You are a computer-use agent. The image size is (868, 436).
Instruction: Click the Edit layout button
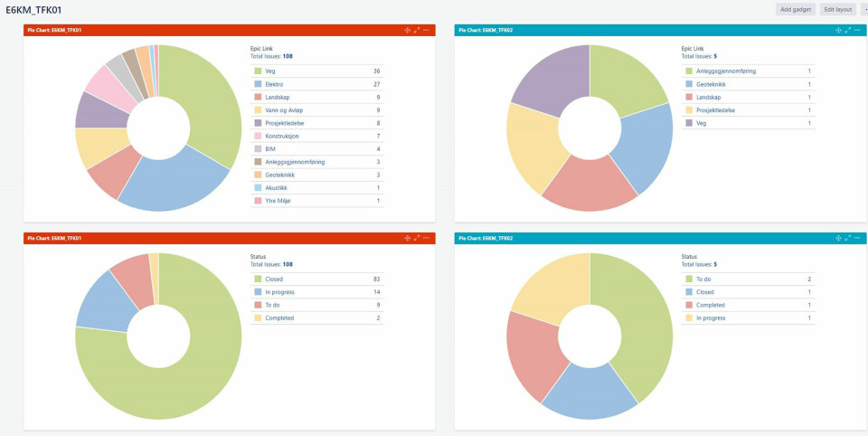point(838,9)
